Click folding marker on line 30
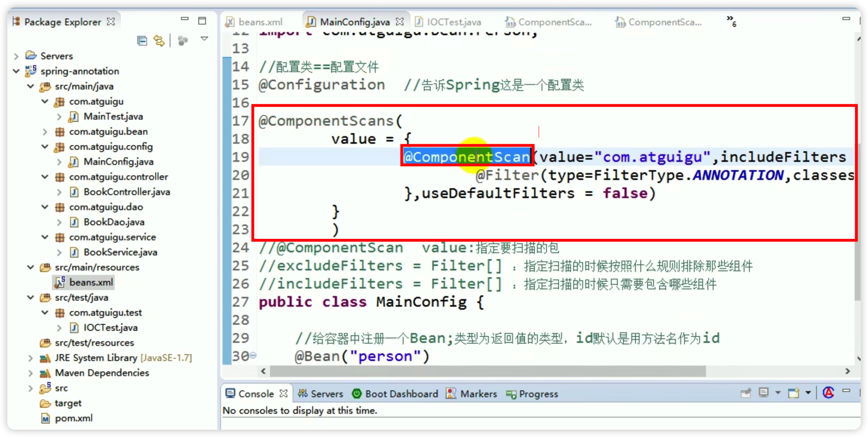Viewport: 868px width, 437px height. 253,355
